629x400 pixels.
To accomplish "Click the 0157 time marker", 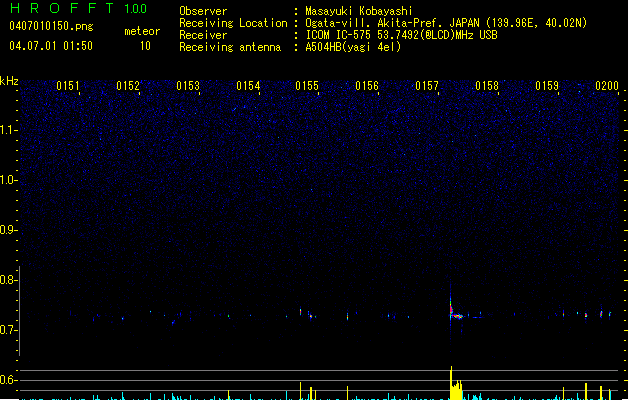I will (427, 86).
